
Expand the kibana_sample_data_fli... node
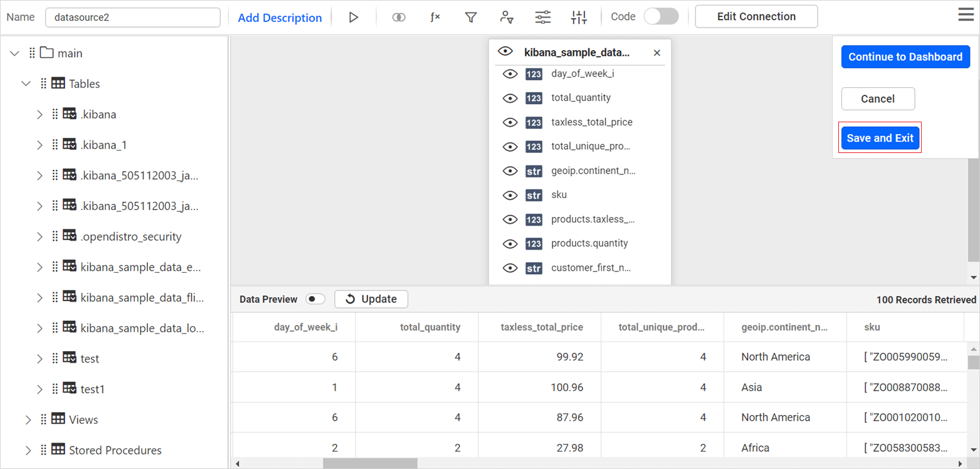[x=40, y=297]
